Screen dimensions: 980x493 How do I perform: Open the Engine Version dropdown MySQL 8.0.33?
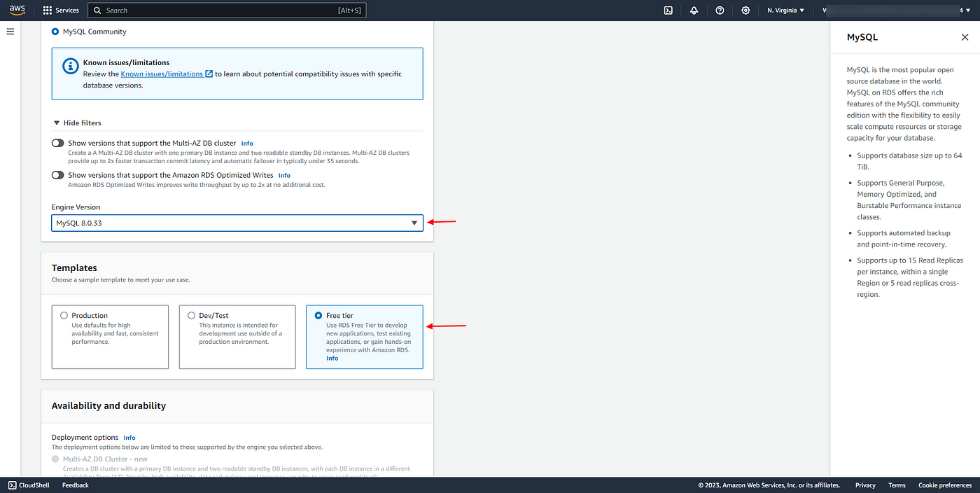tap(237, 223)
